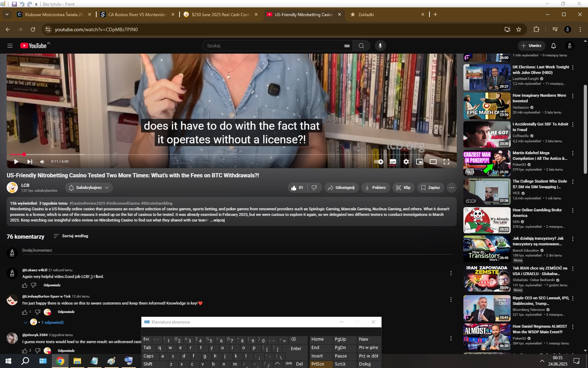588x368 pixels.
Task: Mute the video volume
Action: (x=42, y=162)
